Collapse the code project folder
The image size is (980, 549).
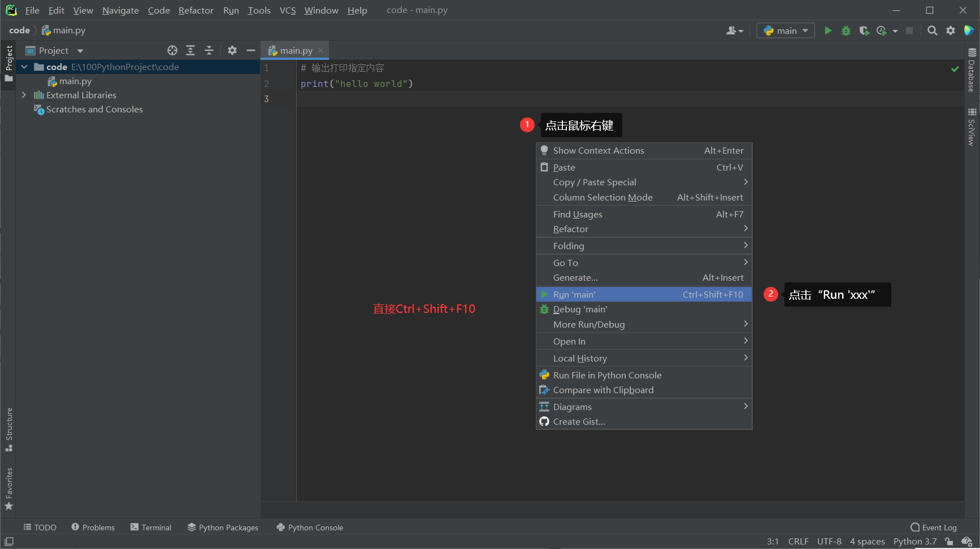pyautogui.click(x=24, y=67)
